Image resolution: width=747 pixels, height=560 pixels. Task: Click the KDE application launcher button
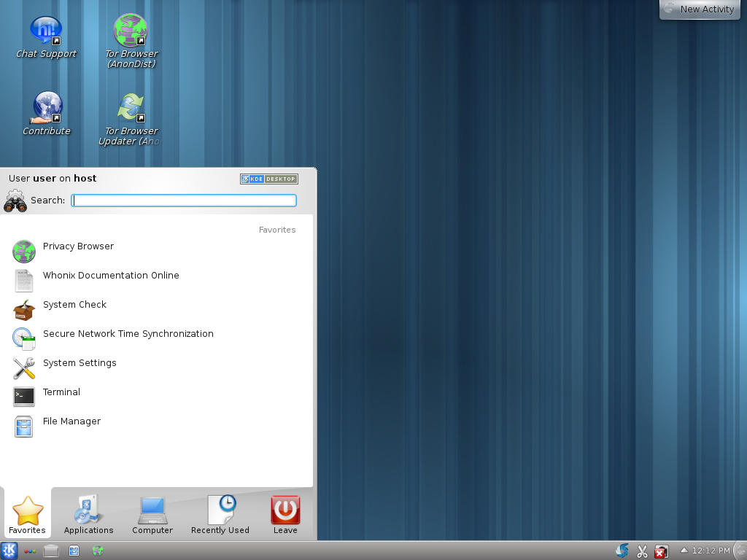click(x=9, y=551)
